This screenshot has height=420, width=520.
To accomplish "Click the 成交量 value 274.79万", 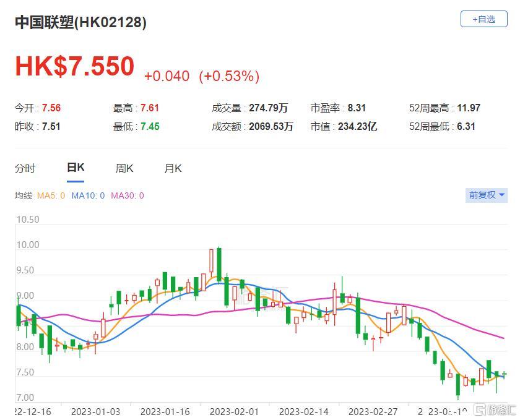I will point(268,108).
